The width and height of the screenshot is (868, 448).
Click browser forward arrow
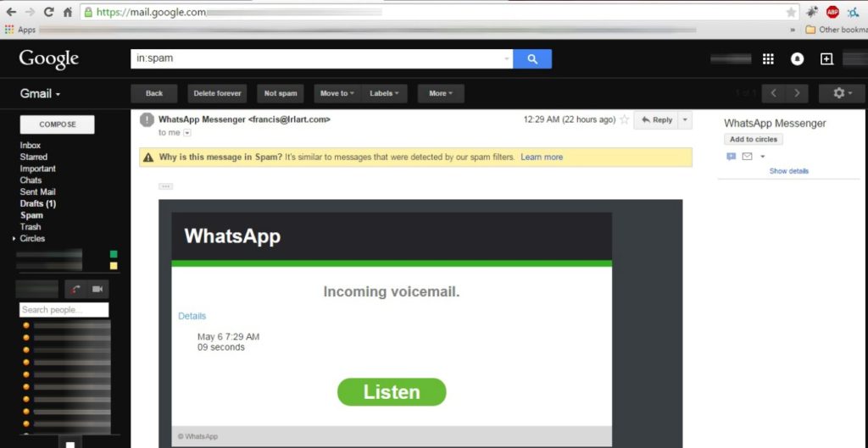tap(30, 12)
